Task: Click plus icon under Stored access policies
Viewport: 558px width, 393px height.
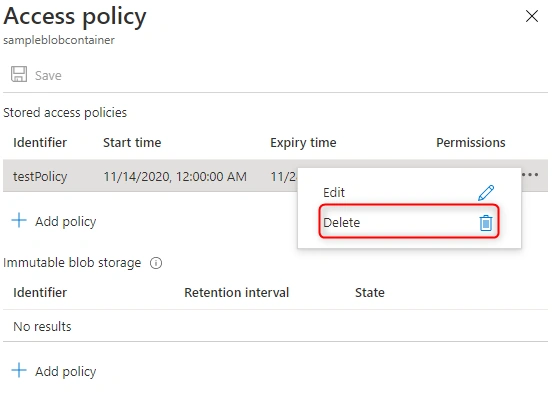Action: [x=19, y=220]
